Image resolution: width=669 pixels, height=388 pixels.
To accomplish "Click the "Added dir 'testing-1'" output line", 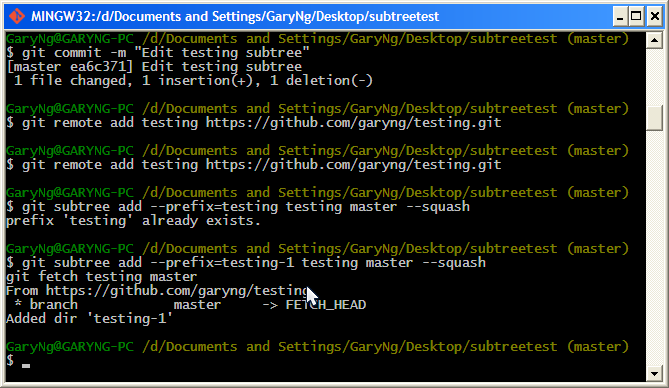I will click(90, 318).
